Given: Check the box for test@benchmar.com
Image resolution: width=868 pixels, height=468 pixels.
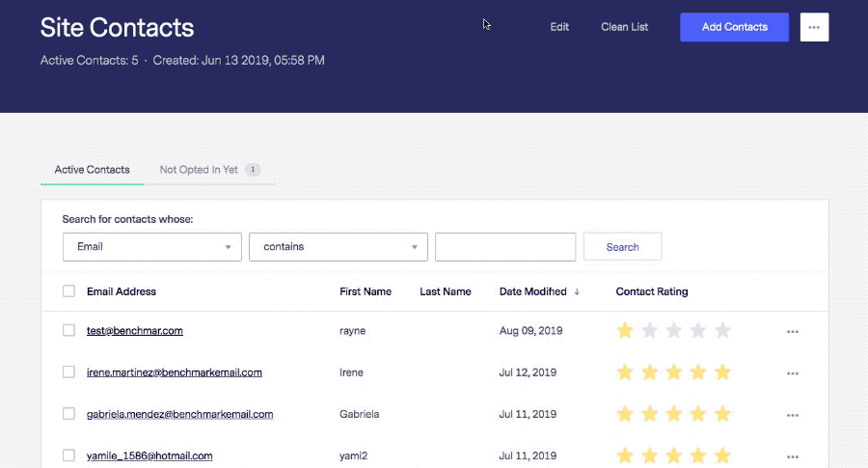Looking at the screenshot, I should [68, 330].
